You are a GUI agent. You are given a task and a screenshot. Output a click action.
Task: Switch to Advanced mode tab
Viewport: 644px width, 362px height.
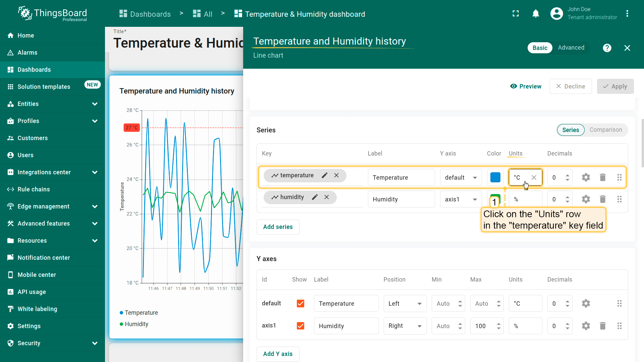tap(571, 48)
